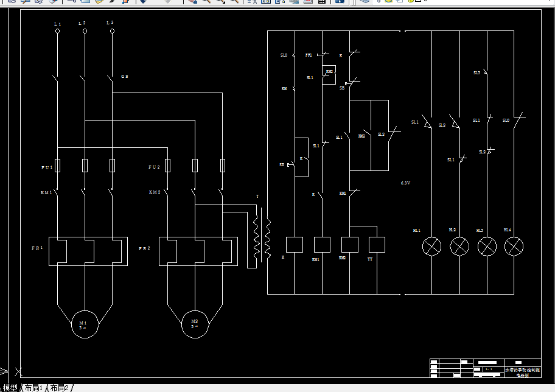This screenshot has width=555, height=392.
Task: Select the M2 motor circle
Action: (x=195, y=324)
